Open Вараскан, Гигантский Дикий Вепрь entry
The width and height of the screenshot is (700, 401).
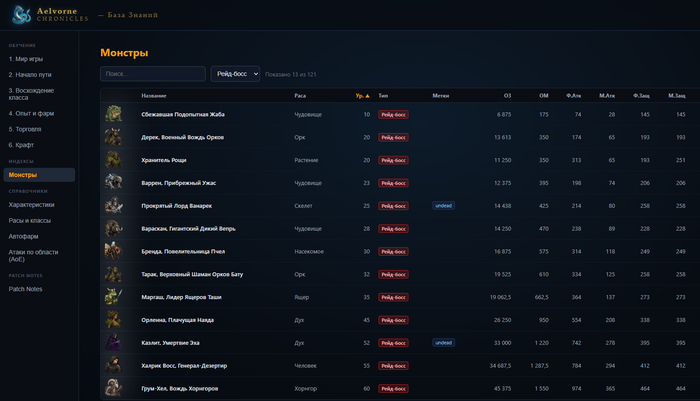[x=188, y=229]
